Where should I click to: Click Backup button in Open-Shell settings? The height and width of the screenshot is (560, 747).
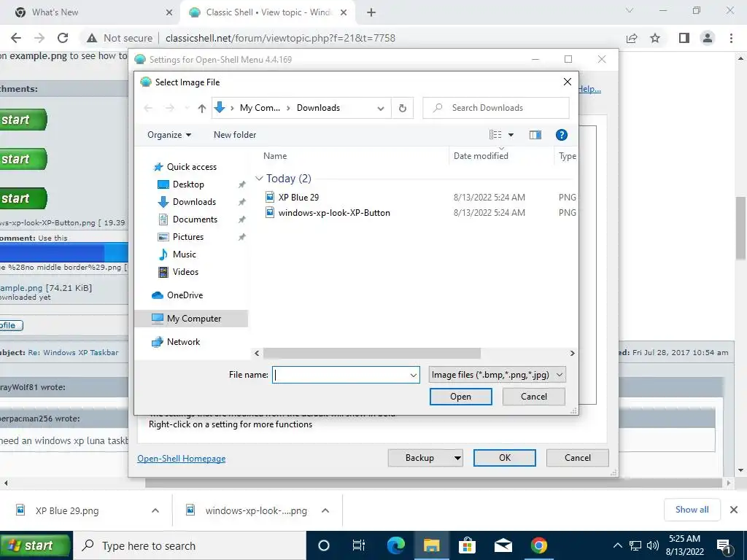click(419, 458)
